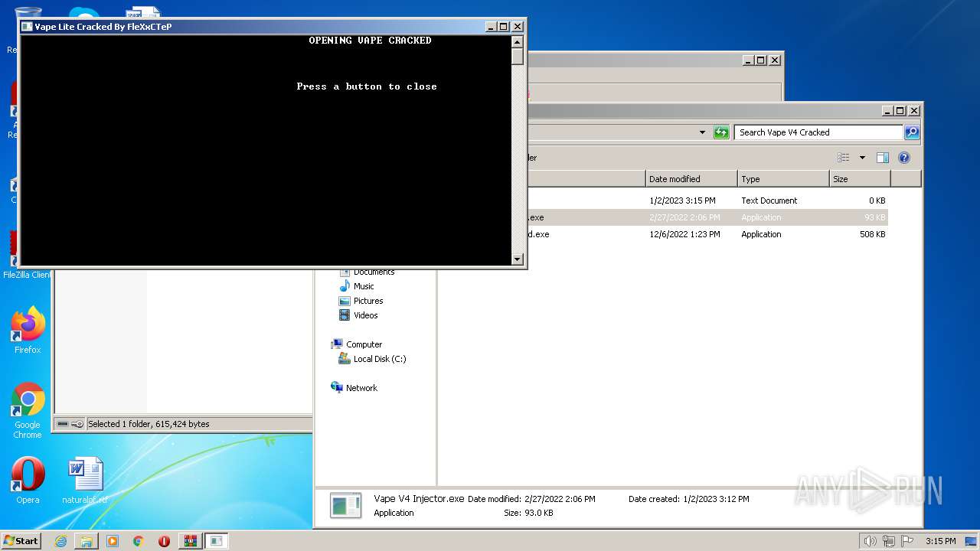Click the Windows Explorer taskbar icon
980x551 pixels.
coord(87,541)
